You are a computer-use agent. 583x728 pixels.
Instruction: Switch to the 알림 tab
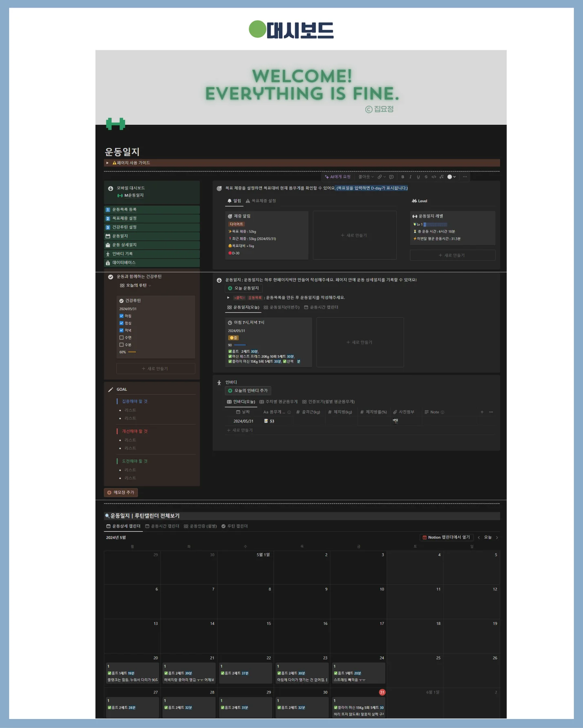[x=234, y=201]
